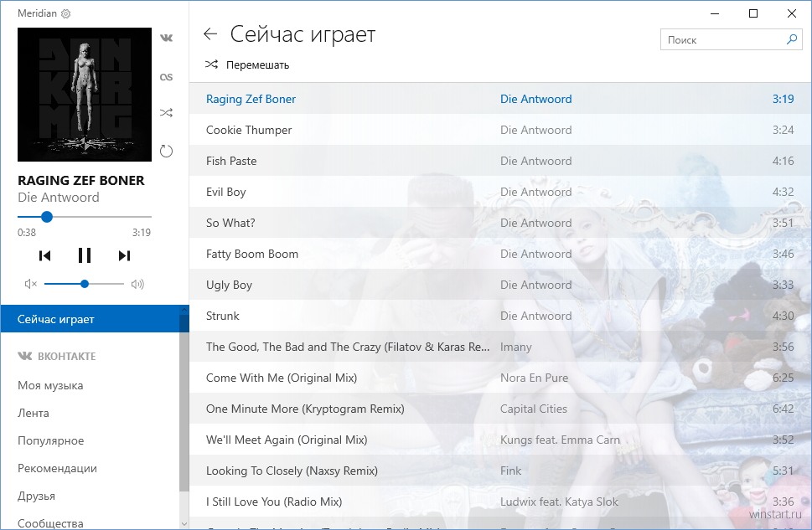Open Meridian settings gear

click(x=65, y=14)
